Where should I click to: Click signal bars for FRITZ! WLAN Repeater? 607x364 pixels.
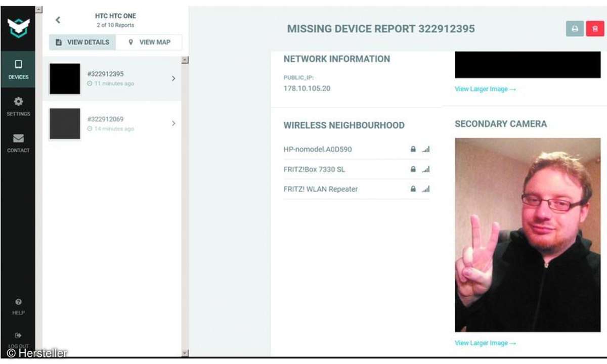tap(425, 189)
